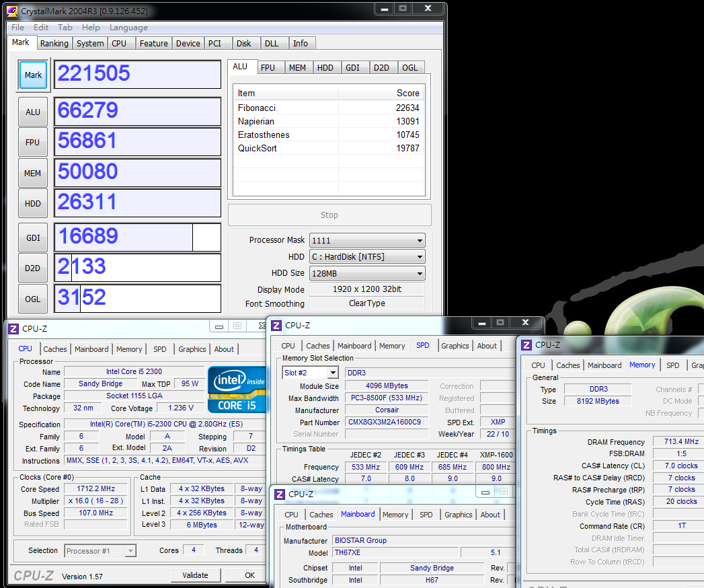The image size is (704, 588).
Task: Click the Display Mode value 1920 x 1200 32bit
Action: click(x=367, y=289)
